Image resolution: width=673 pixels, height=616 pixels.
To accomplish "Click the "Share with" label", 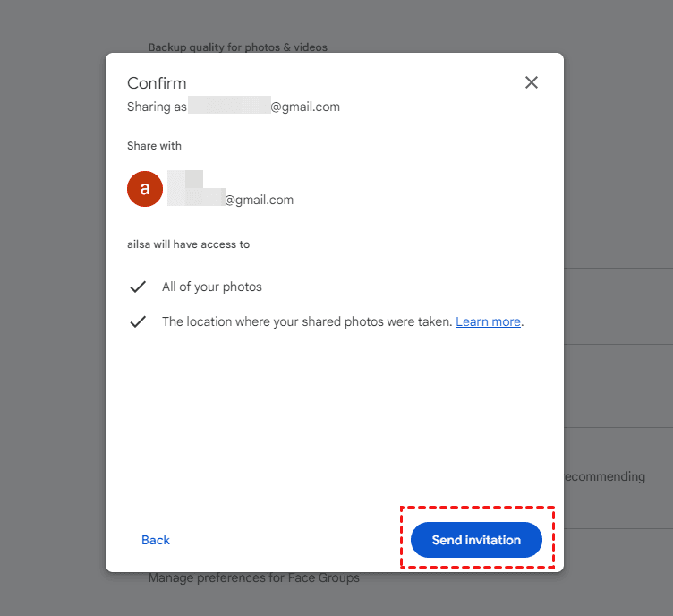I will click(x=154, y=146).
